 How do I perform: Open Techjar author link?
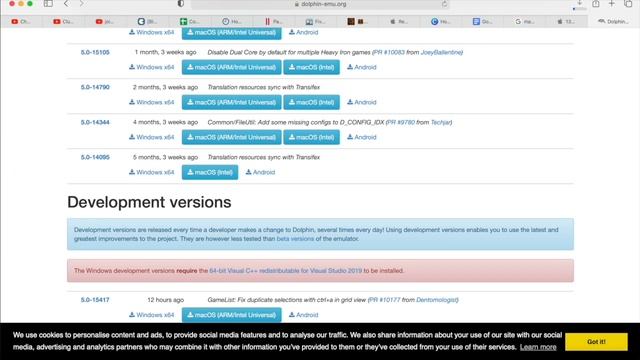click(x=441, y=122)
